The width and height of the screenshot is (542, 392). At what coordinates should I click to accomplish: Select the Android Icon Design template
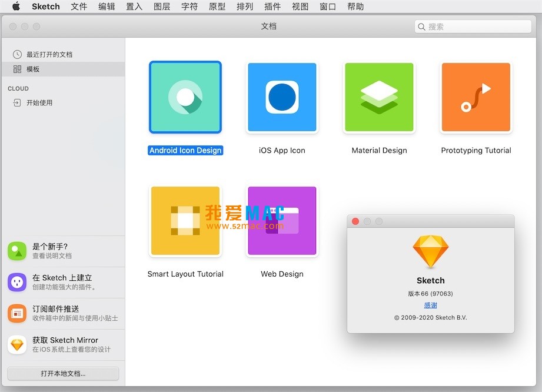[185, 97]
